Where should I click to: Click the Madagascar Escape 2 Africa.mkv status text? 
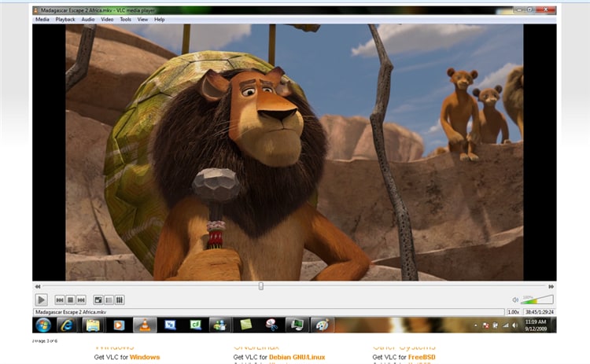click(71, 312)
